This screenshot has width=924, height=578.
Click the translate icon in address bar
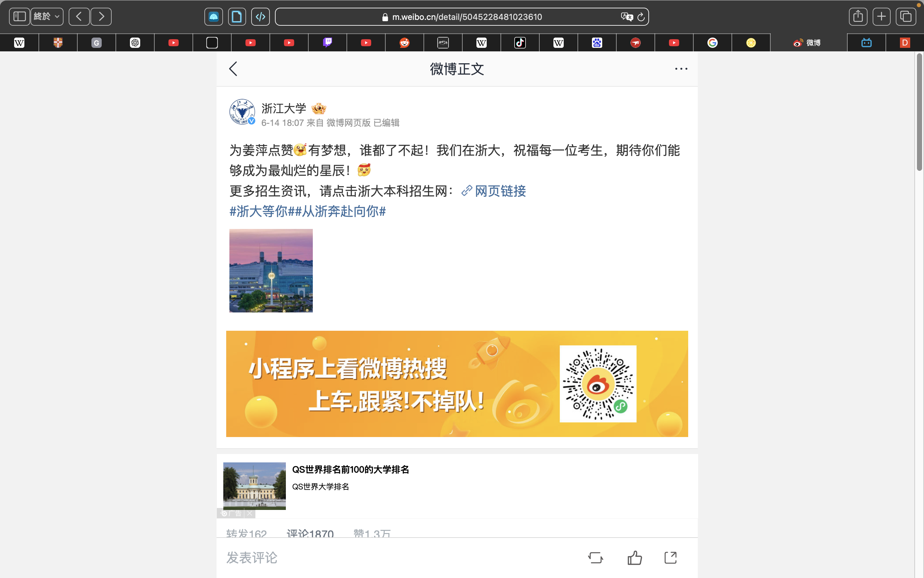tap(627, 17)
